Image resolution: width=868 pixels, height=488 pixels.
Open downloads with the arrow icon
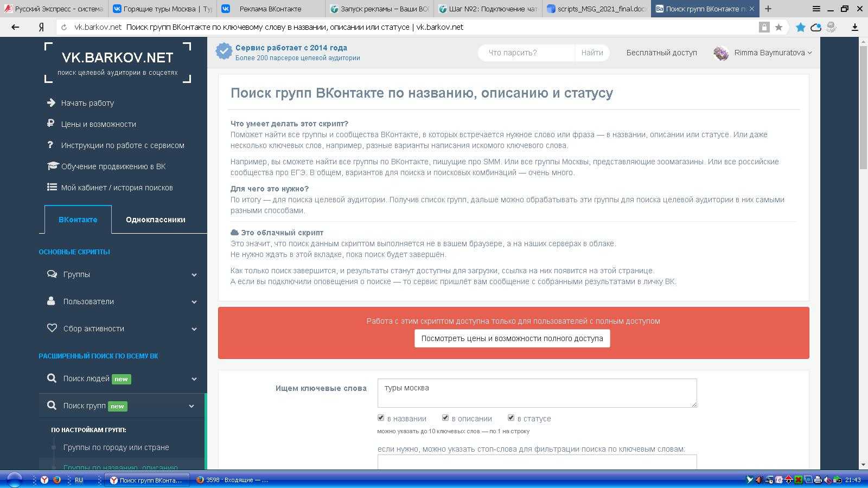pos(855,27)
